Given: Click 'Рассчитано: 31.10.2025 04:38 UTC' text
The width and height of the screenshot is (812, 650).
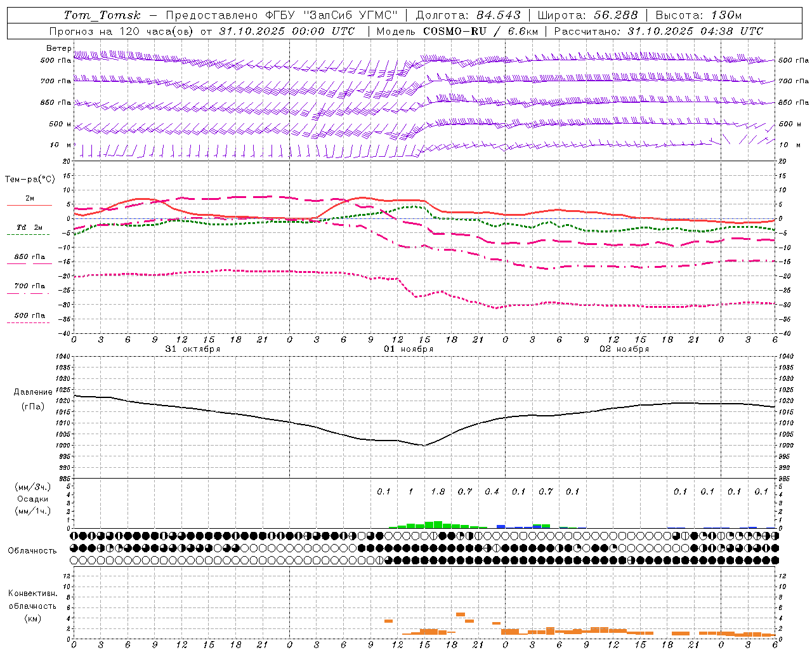Looking at the screenshot, I should [x=658, y=31].
